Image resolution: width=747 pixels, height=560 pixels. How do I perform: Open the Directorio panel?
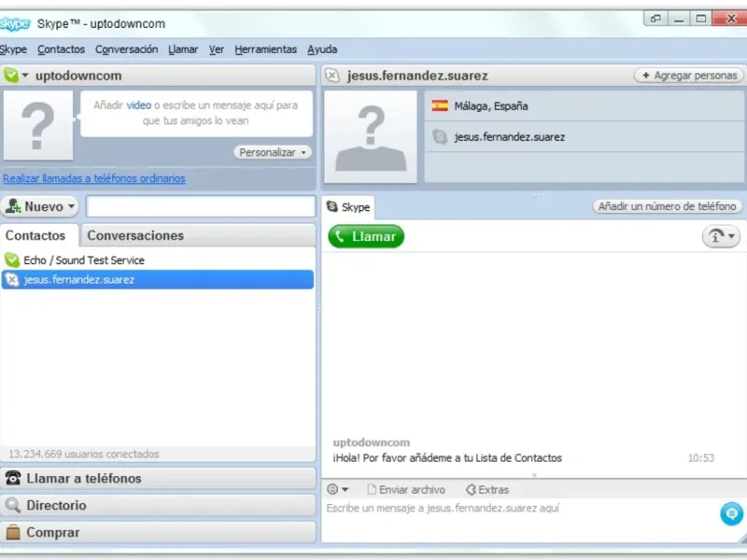(x=158, y=505)
